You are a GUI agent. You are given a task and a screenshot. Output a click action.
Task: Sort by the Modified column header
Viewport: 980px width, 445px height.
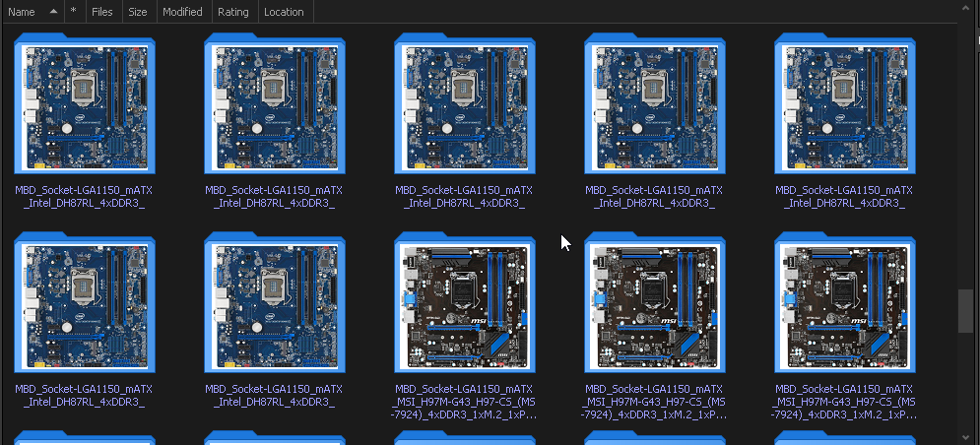(183, 12)
